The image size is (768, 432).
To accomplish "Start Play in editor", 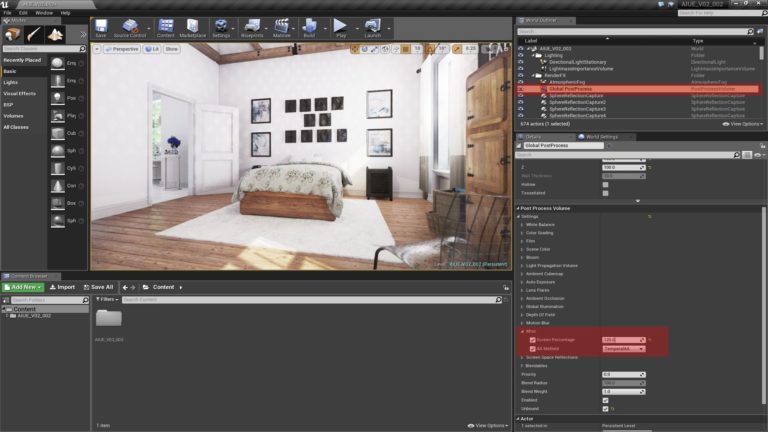I will [340, 28].
